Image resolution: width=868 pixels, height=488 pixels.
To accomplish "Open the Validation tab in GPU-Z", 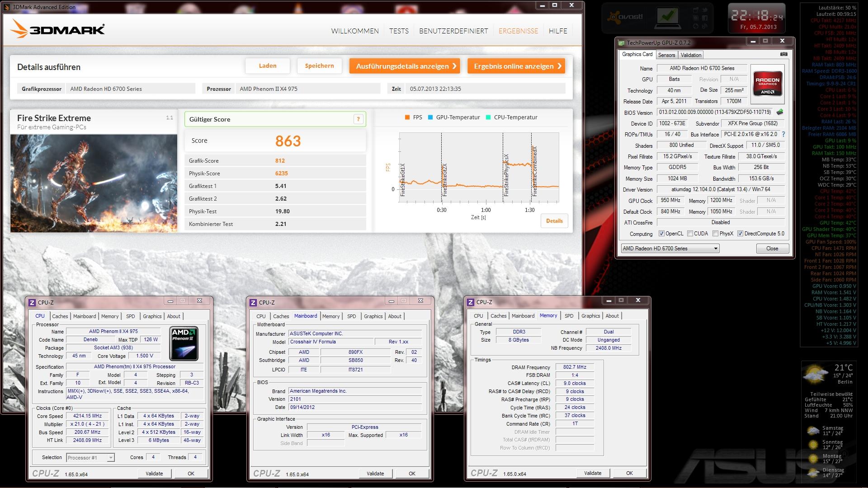I will [x=691, y=55].
